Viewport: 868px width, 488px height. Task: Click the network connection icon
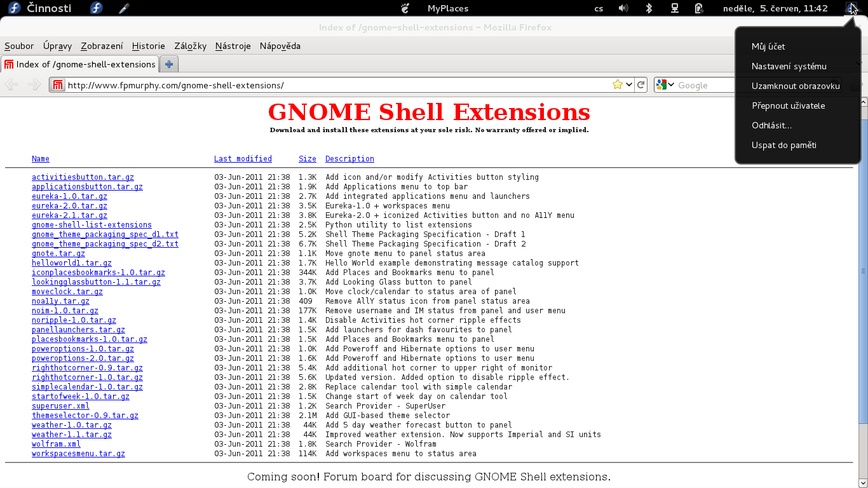click(x=674, y=8)
